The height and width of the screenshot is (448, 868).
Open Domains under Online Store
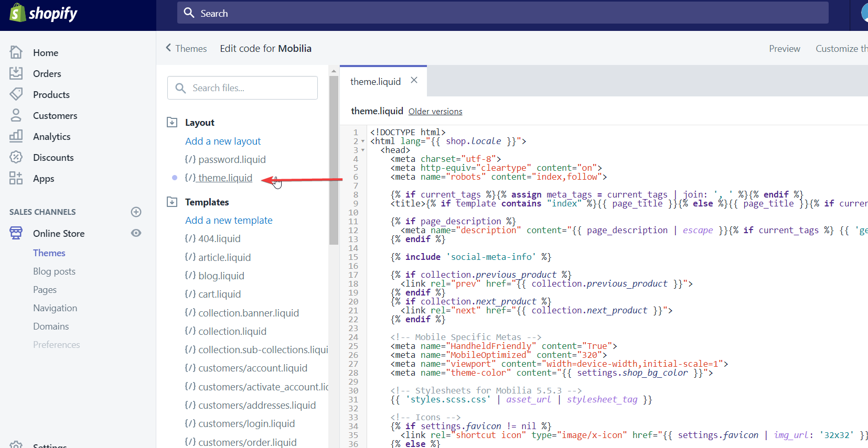[x=51, y=326]
